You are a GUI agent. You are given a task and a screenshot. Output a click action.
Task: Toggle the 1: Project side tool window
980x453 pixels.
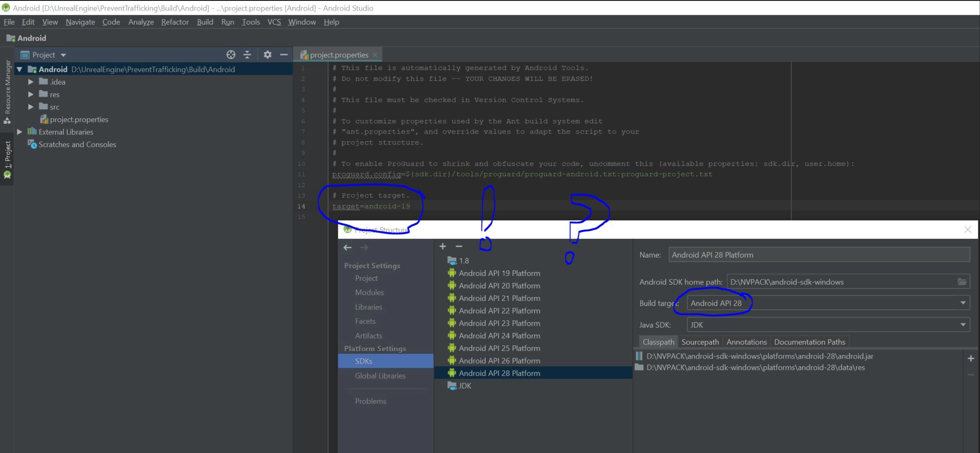[7, 159]
